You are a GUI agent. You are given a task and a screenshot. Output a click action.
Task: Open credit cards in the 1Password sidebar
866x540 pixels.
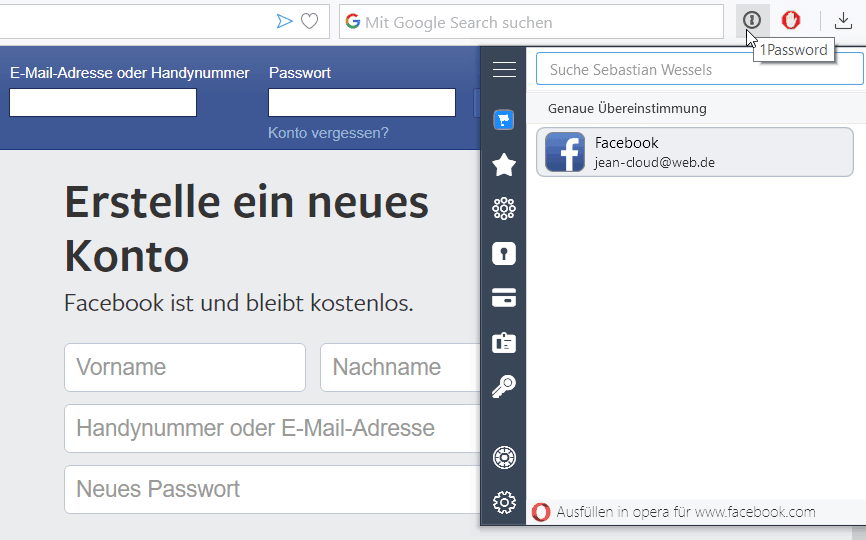tap(504, 298)
